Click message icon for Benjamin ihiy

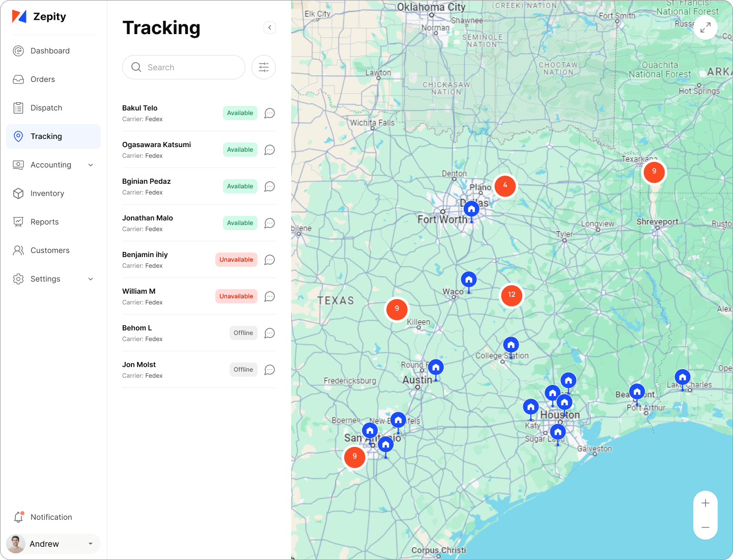[269, 260]
